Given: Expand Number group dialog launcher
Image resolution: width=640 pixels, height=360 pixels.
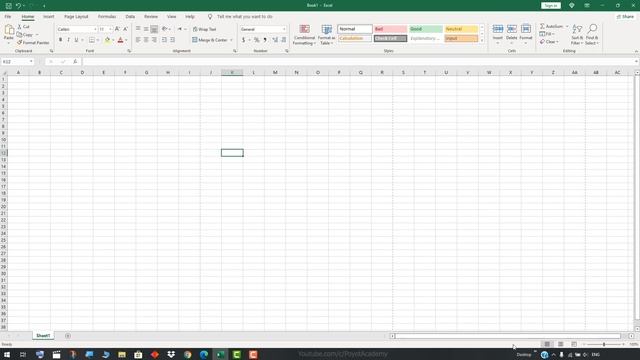Looking at the screenshot, I should [287, 51].
